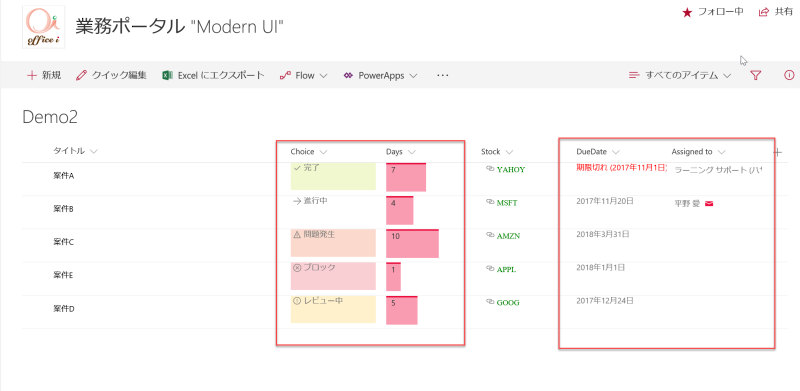Screen dimensions: 800x391
Task: Open the information details pane icon
Action: pyautogui.click(x=789, y=76)
